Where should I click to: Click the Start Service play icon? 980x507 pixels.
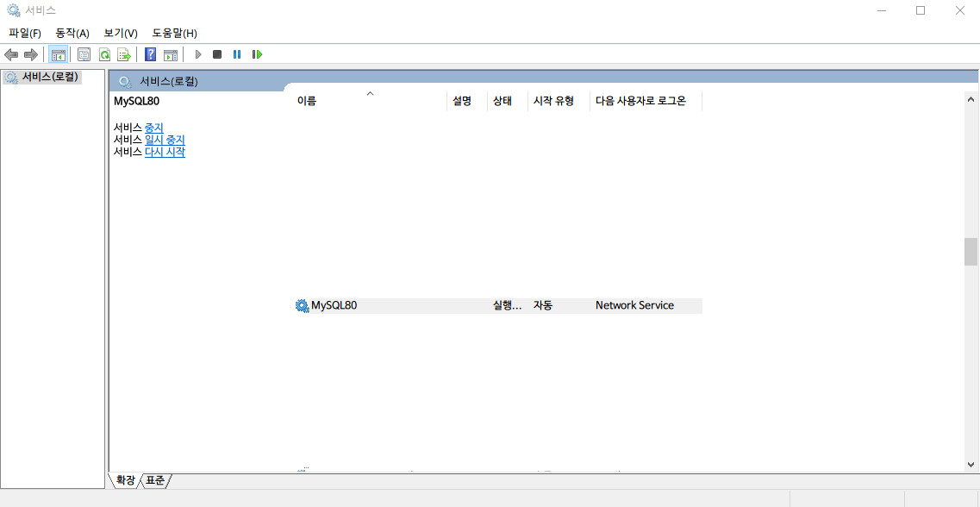point(198,54)
